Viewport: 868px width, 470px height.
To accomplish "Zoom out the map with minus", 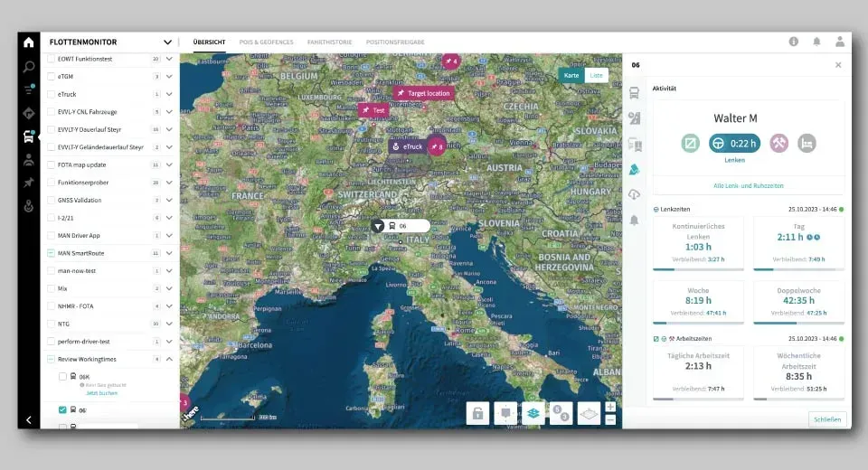I will click(610, 419).
